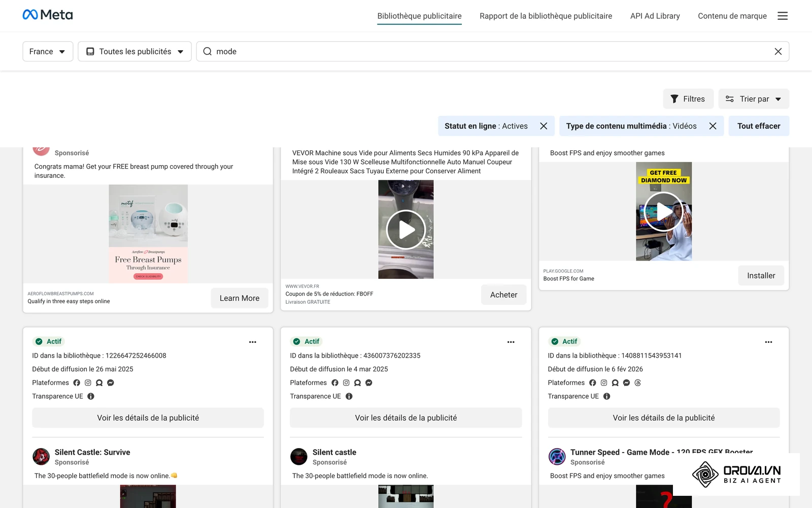Open the three-dot menu for ad 436007376202335

(x=511, y=342)
